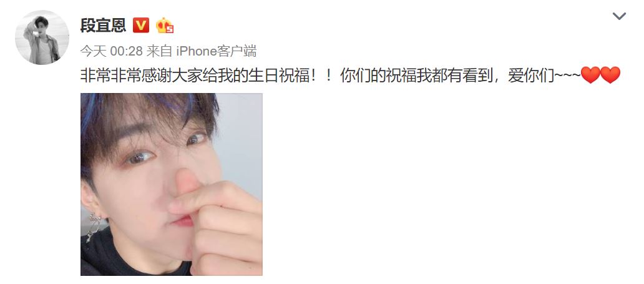
Task: Click the crown membership level badge
Action: 165,26
